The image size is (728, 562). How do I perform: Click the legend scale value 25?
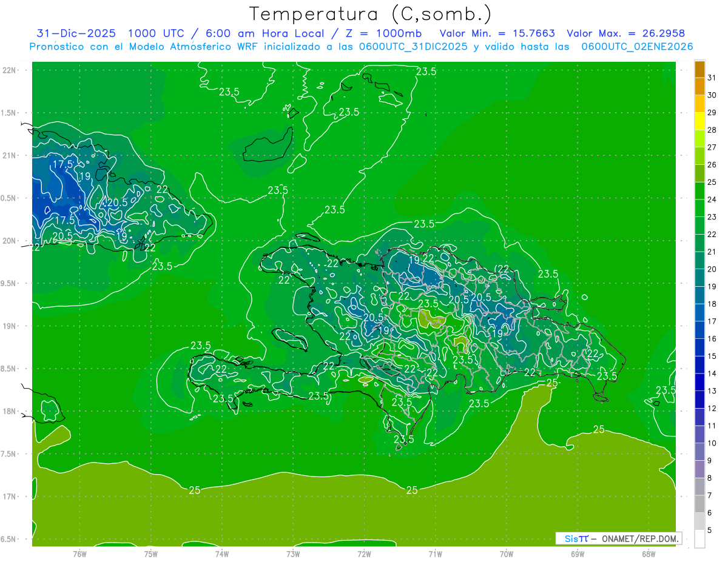point(712,182)
